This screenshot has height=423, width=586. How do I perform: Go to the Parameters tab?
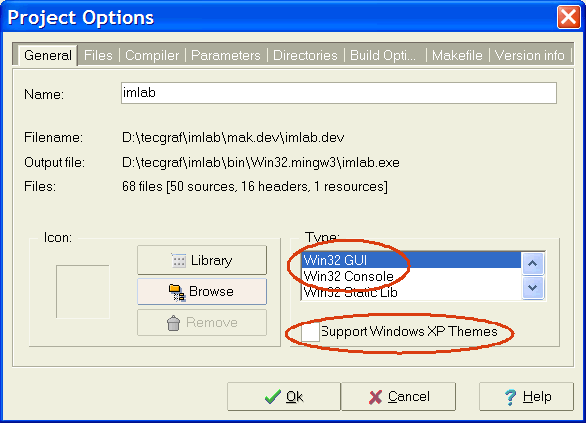(226, 55)
